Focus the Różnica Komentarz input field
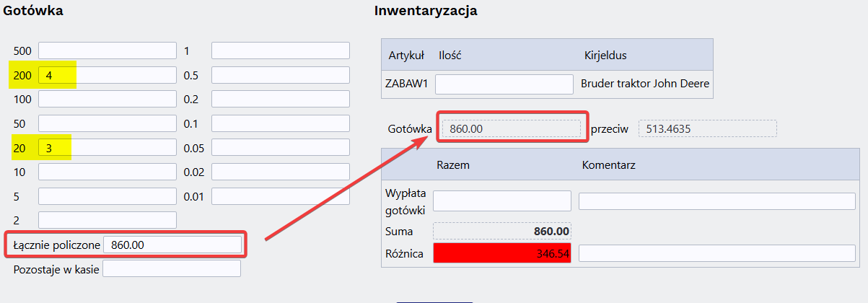The height and width of the screenshot is (303, 868). tap(716, 253)
